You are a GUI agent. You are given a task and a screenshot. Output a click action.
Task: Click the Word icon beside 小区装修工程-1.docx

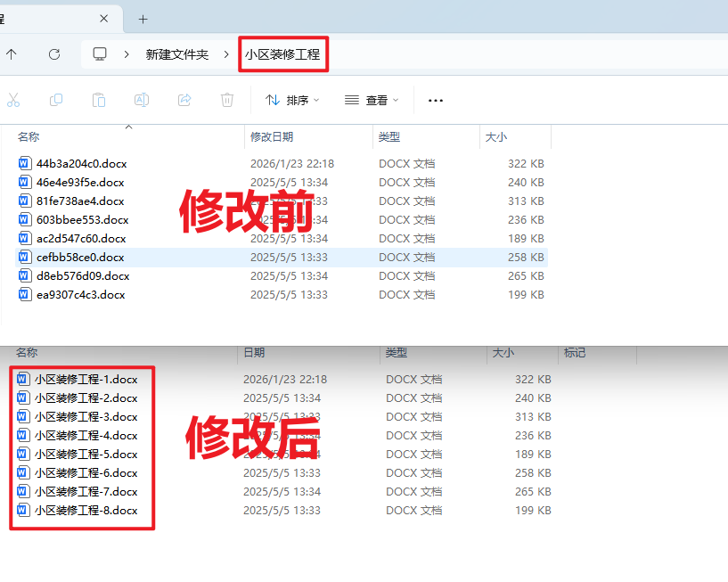pyautogui.click(x=22, y=379)
